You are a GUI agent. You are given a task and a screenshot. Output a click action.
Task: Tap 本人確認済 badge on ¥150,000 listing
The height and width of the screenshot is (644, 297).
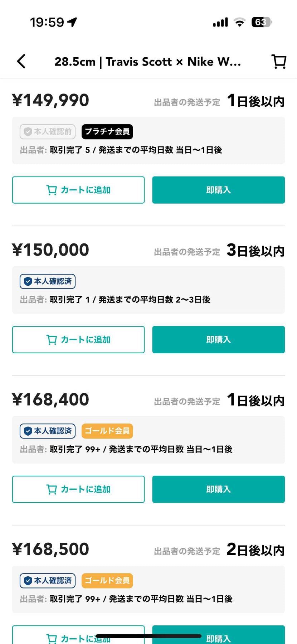tap(48, 281)
